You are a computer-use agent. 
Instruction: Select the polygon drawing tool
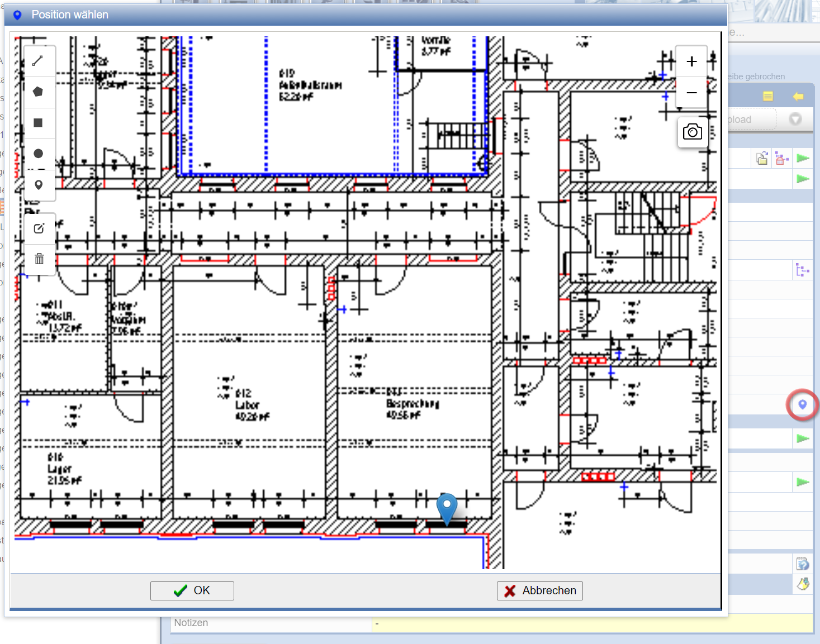tap(38, 92)
